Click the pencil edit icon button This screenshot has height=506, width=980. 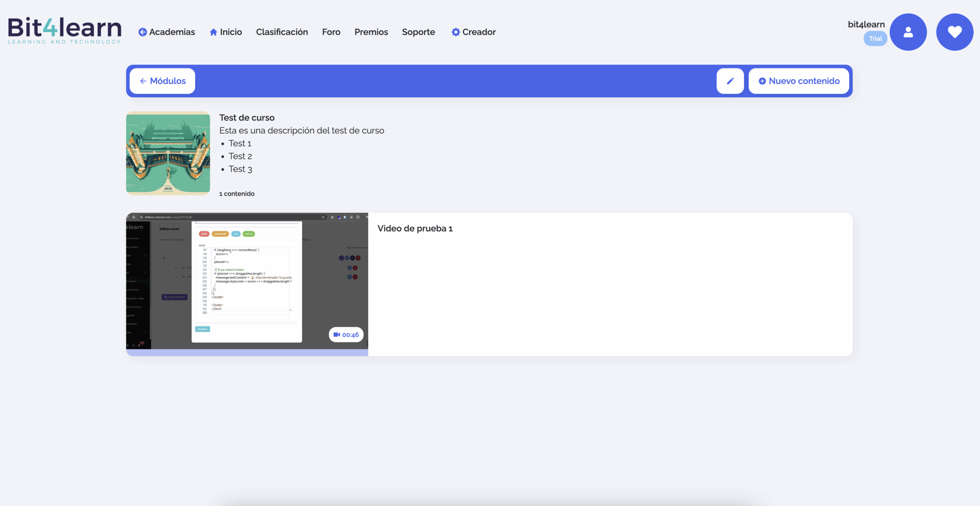(x=730, y=81)
